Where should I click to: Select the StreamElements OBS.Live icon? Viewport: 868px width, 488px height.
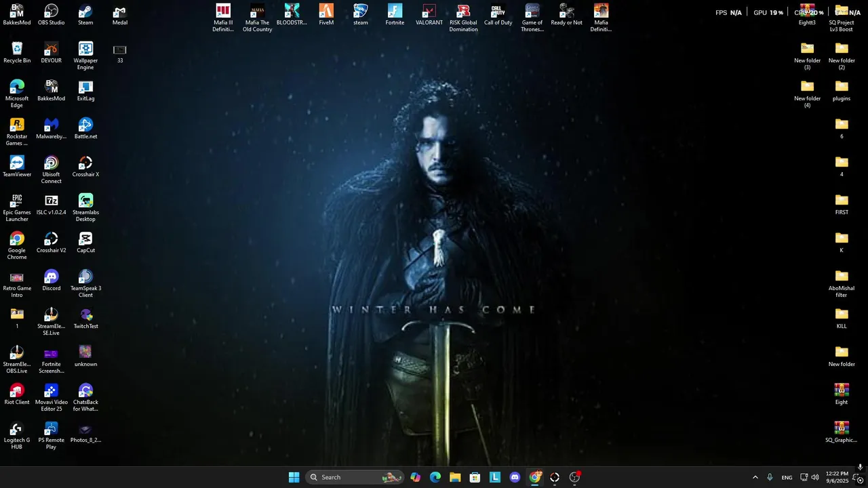(x=17, y=360)
